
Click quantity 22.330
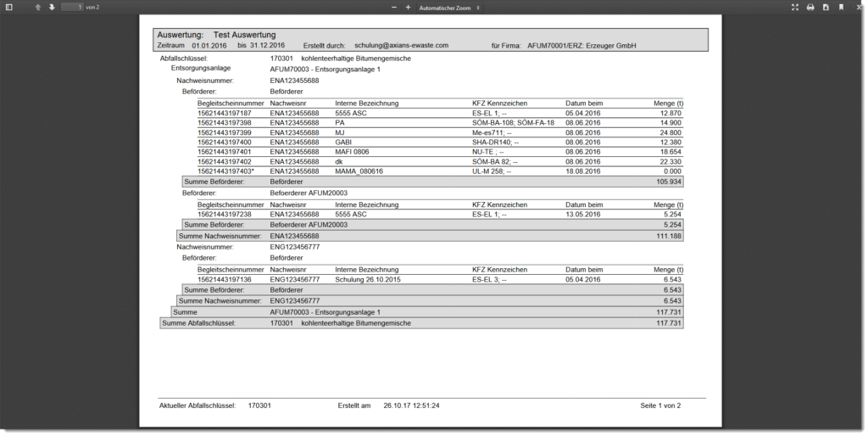[x=670, y=162]
